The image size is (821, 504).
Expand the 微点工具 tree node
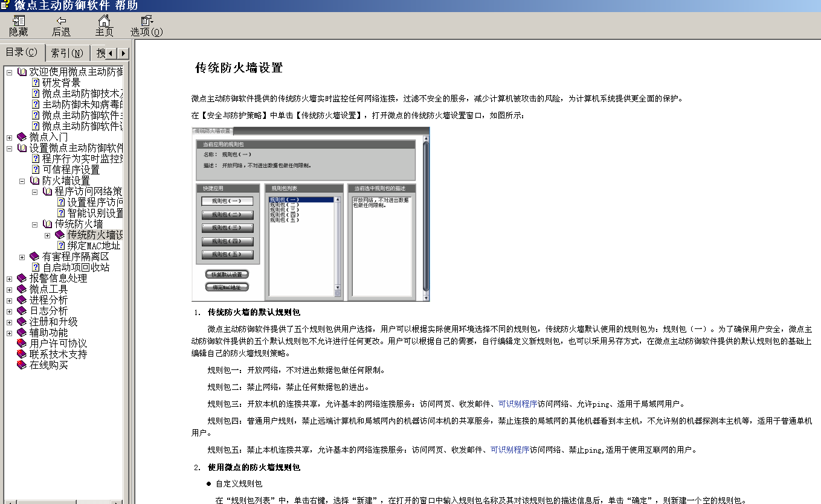(x=9, y=290)
